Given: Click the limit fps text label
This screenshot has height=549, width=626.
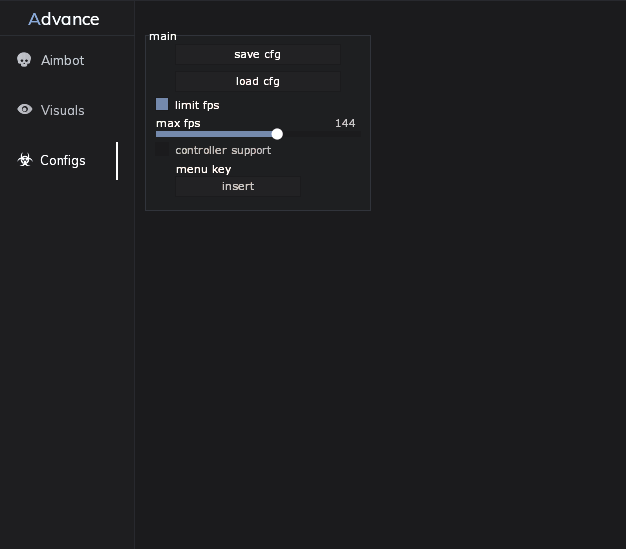Looking at the screenshot, I should coord(197,105).
